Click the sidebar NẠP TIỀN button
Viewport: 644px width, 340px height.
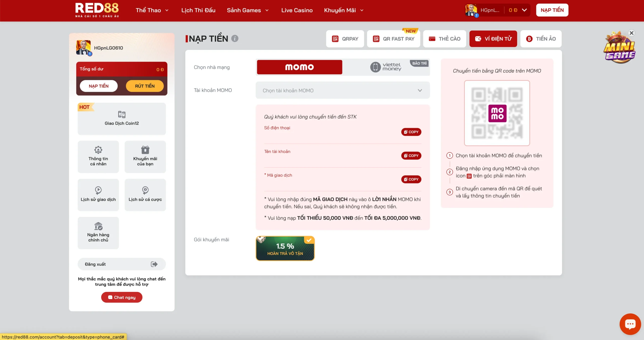click(99, 86)
